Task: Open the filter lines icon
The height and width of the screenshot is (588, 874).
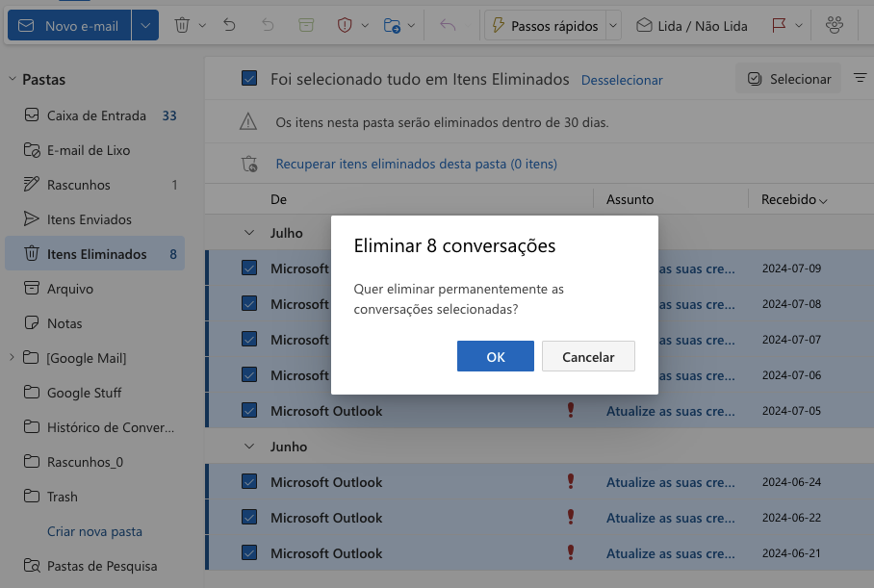Action: point(861,78)
